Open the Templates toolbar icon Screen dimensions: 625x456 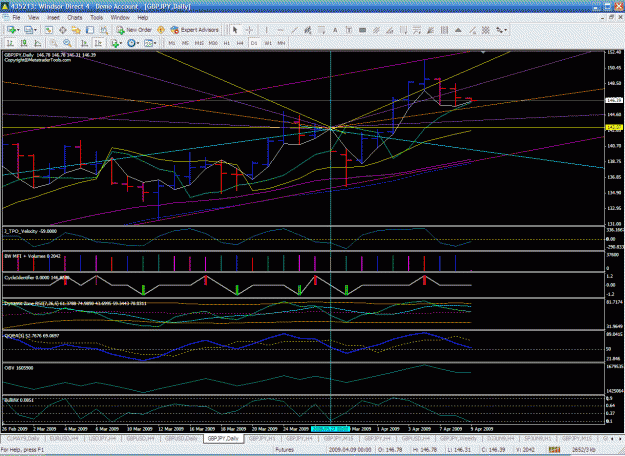click(148, 43)
